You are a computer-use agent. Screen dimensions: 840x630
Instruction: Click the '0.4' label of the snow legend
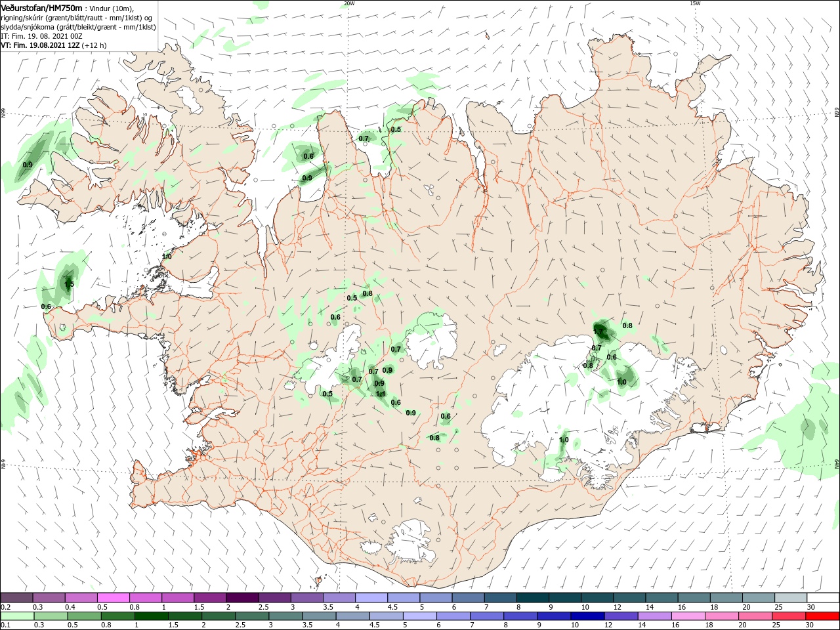(70, 607)
